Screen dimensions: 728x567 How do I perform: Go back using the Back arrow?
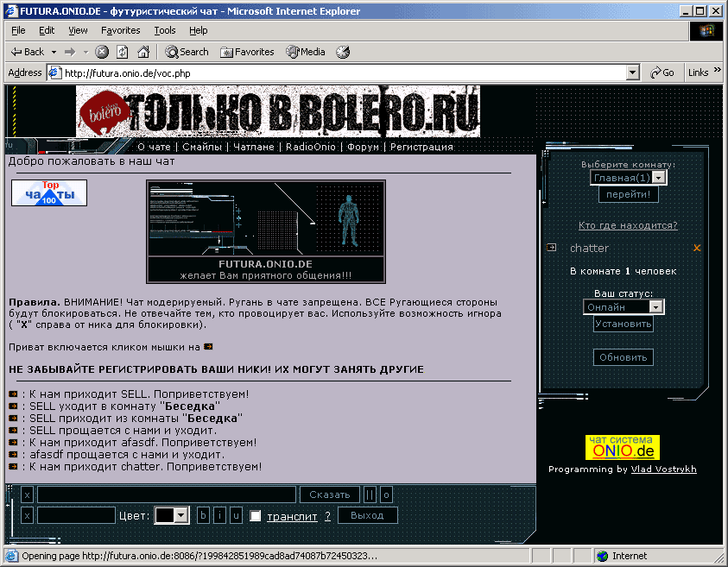27,52
